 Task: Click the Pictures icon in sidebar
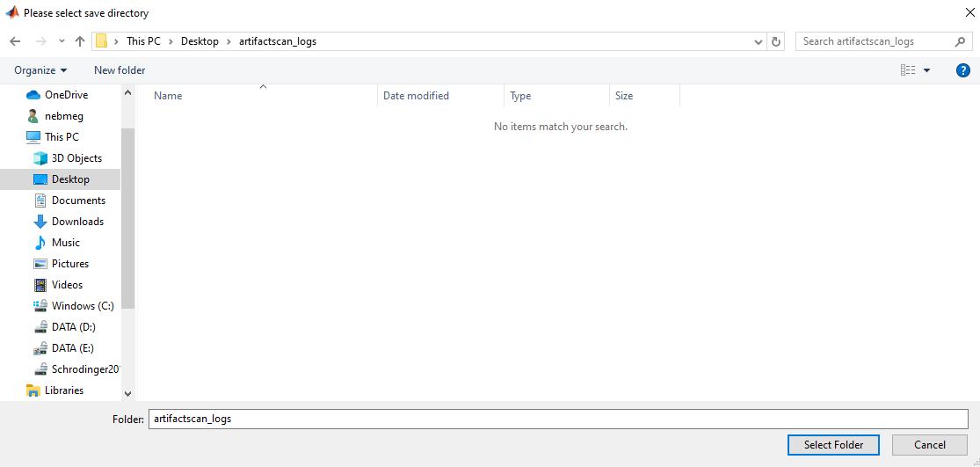click(x=40, y=264)
